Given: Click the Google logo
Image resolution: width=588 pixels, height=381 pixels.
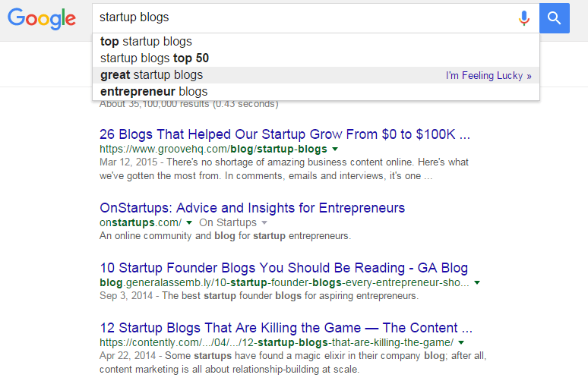Looking at the screenshot, I should coord(42,19).
